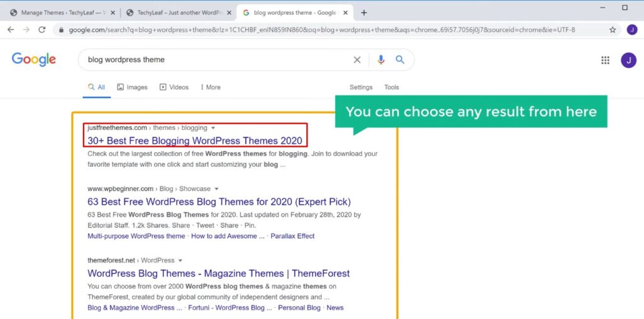
Task: Click themeforest.net breadcrumb text
Action: point(111,261)
